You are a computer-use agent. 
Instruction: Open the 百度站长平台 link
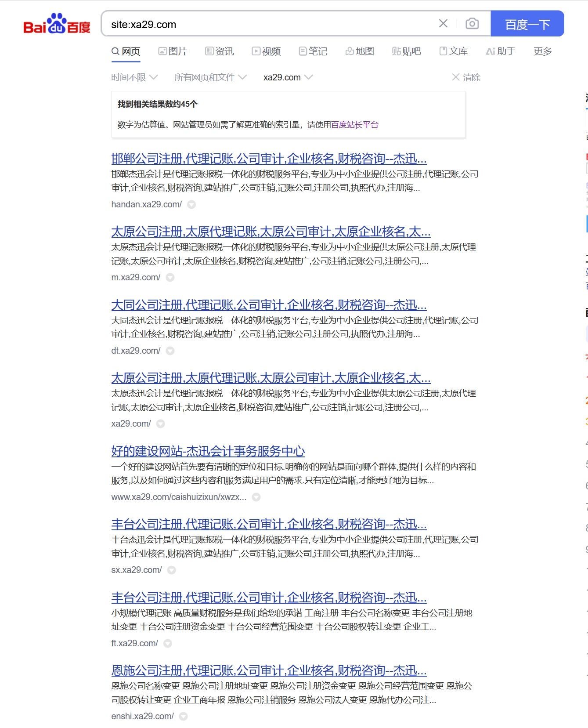pyautogui.click(x=355, y=125)
